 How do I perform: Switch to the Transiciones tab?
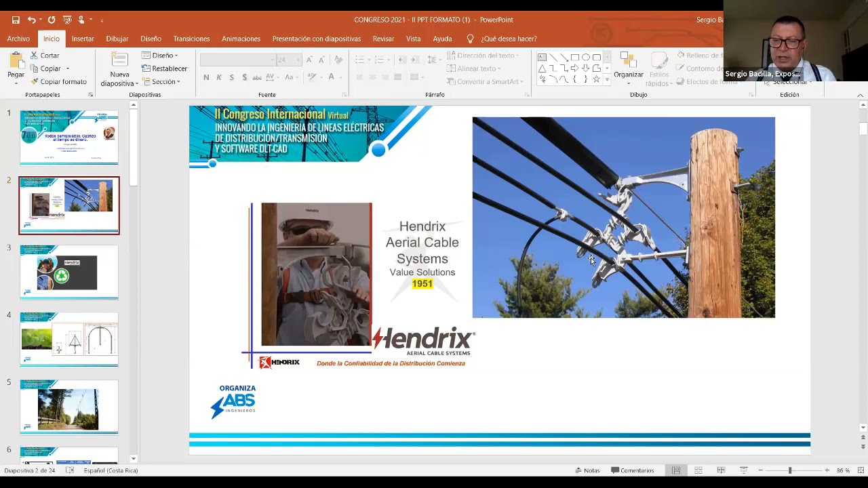pos(191,39)
